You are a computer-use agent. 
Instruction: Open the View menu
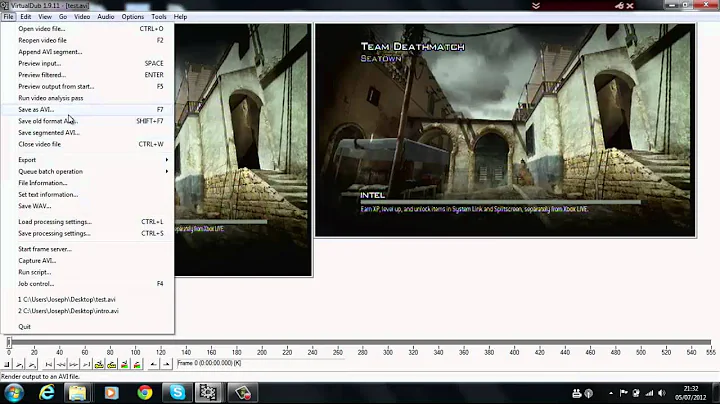(x=45, y=17)
